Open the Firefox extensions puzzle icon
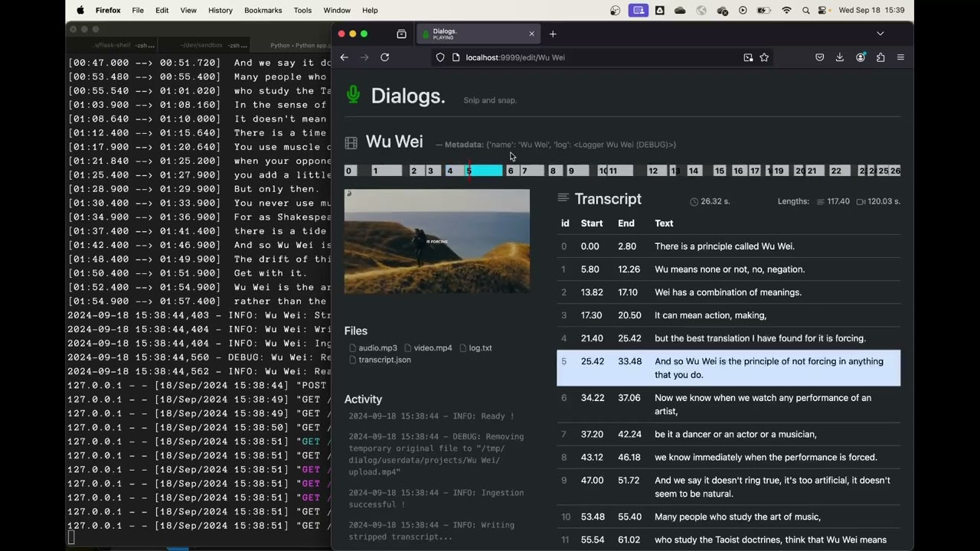 pos(880,57)
